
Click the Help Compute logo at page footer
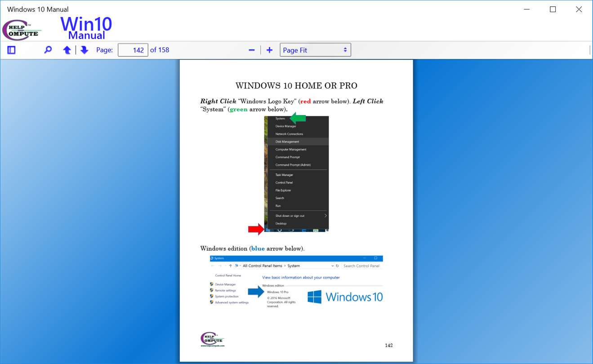[x=212, y=339]
